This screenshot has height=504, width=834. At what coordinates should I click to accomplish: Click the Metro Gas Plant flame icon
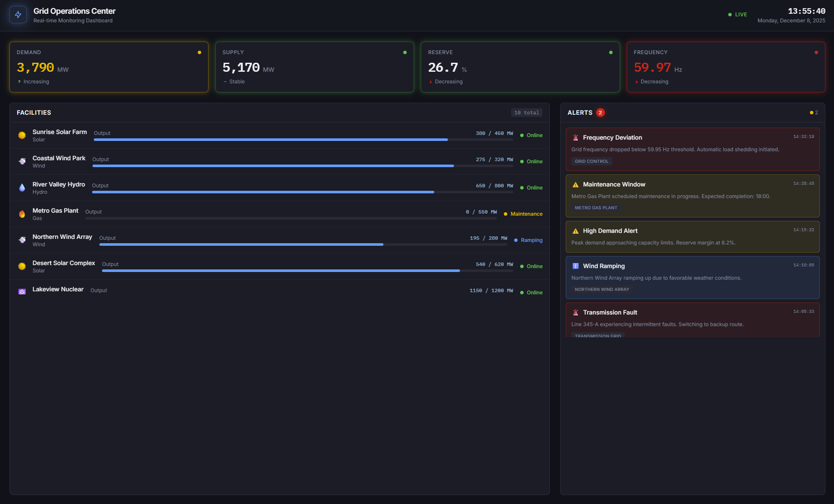(22, 214)
